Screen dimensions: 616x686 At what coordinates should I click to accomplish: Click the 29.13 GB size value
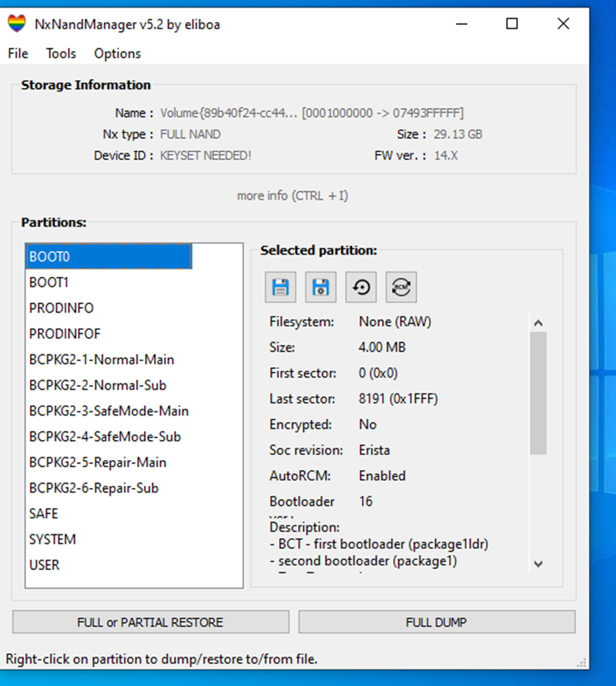458,134
